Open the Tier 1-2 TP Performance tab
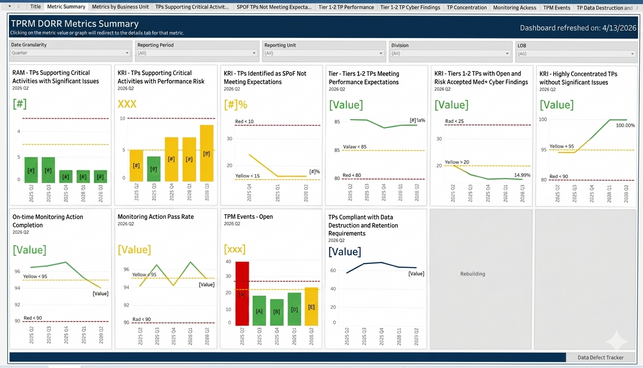 [x=346, y=7]
